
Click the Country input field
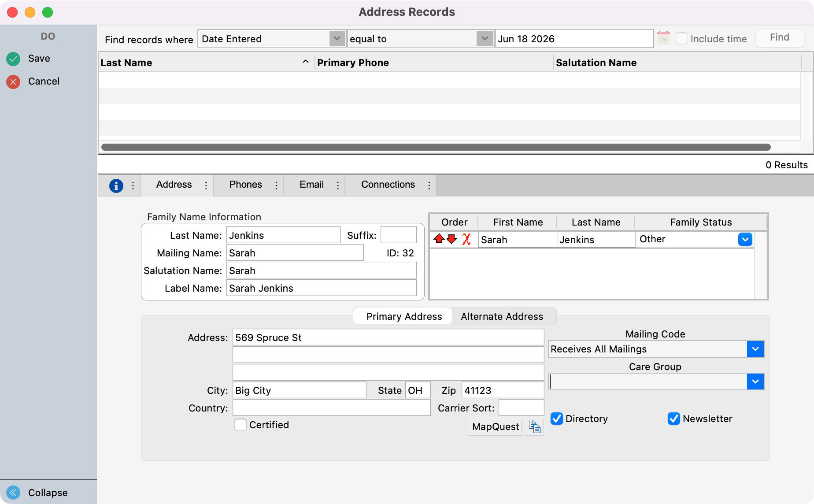332,408
